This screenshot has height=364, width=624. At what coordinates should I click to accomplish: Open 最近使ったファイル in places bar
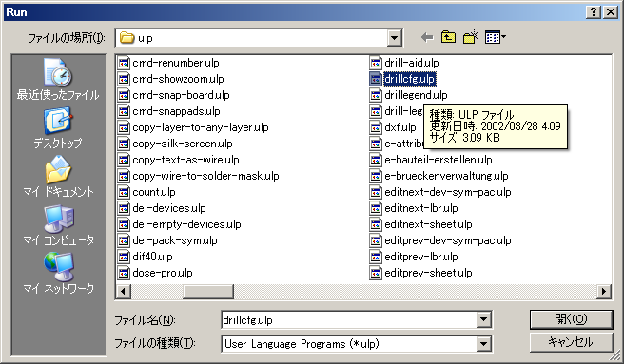click(x=58, y=79)
